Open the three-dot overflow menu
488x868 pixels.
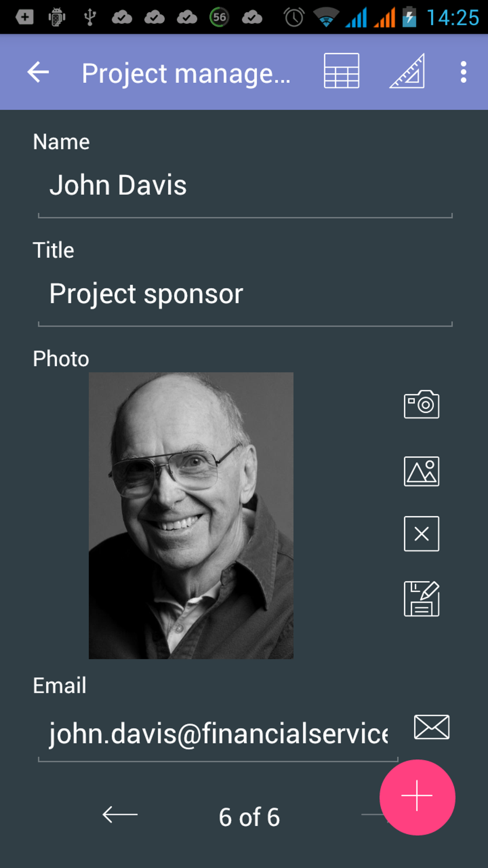pos(463,72)
